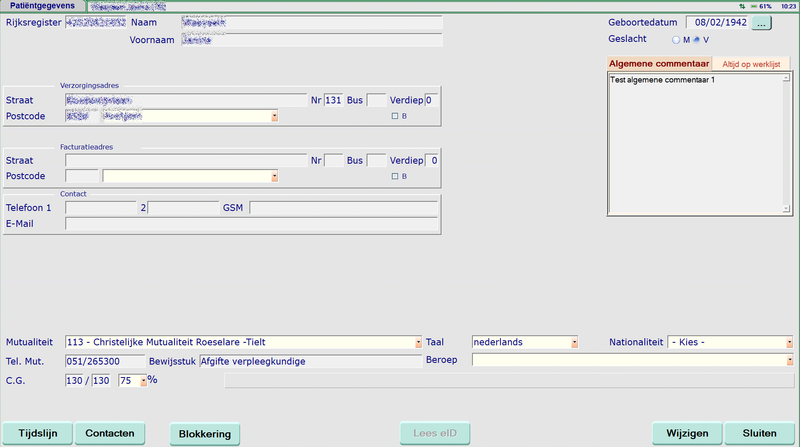The height and width of the screenshot is (447, 800).
Task: Tick the B checkbox under Facturatieadres
Action: point(394,176)
